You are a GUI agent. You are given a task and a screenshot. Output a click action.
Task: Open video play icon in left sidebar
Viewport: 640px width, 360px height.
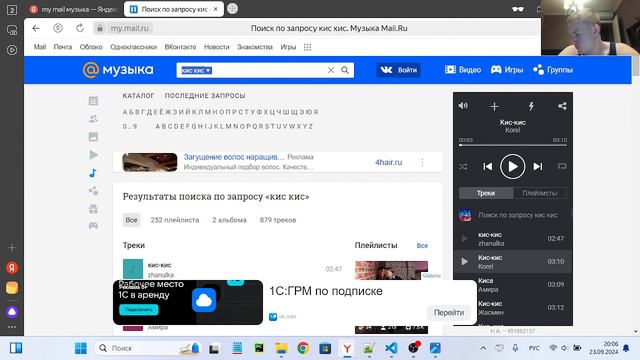tap(93, 155)
